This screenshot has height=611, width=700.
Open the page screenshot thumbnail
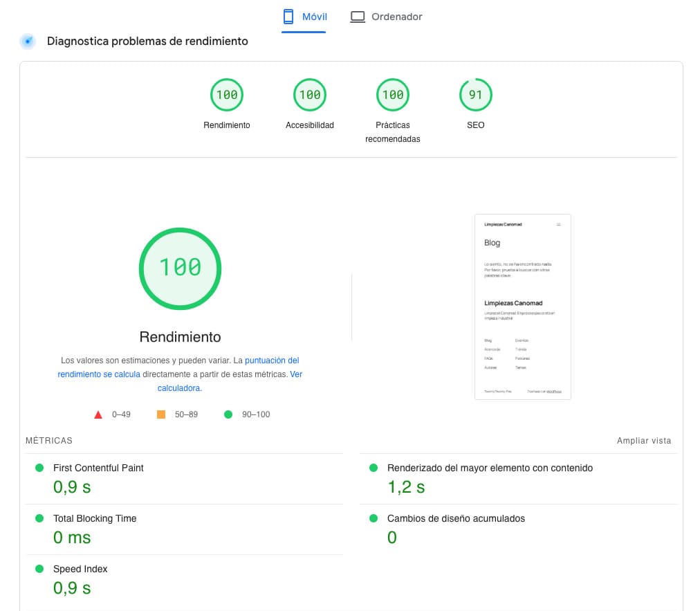[x=523, y=307]
